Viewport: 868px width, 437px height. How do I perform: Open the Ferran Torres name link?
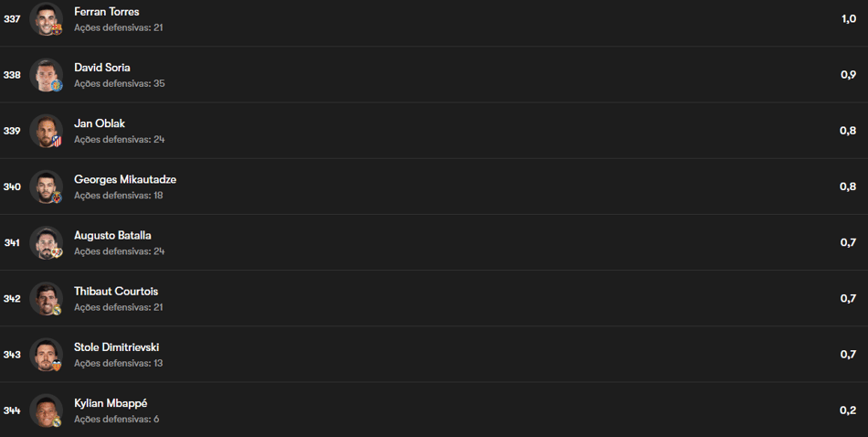point(107,12)
